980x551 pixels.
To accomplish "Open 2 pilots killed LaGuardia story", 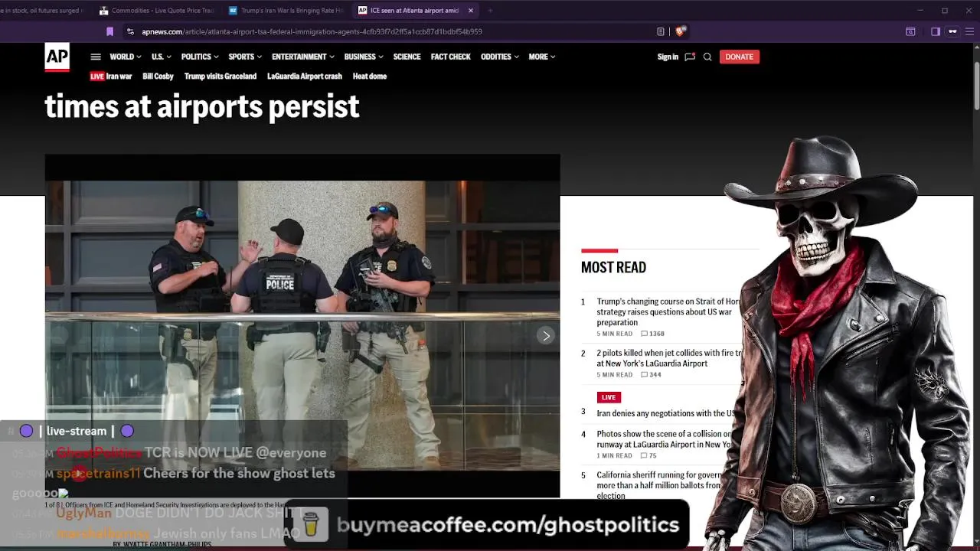I will click(670, 358).
